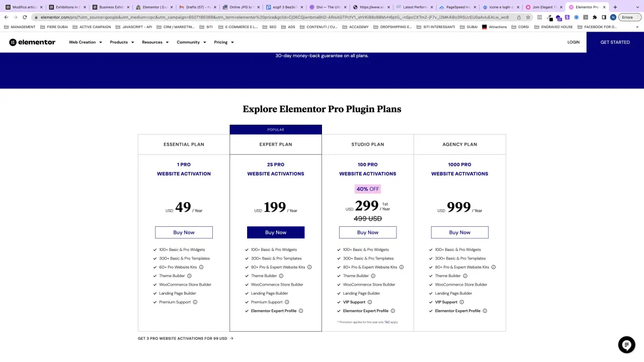Switch to the Drafts (57) Gmail tab
This screenshot has width=644, height=362.
click(x=198, y=7)
